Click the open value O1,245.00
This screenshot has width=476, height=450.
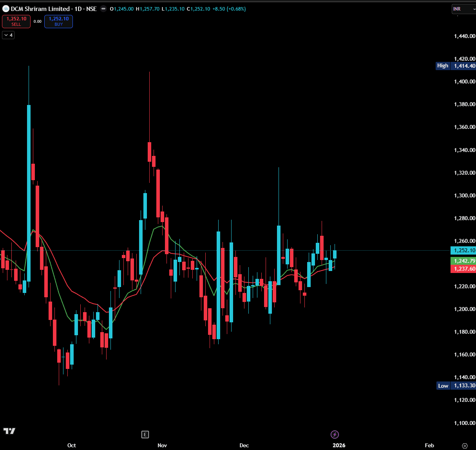[122, 9]
